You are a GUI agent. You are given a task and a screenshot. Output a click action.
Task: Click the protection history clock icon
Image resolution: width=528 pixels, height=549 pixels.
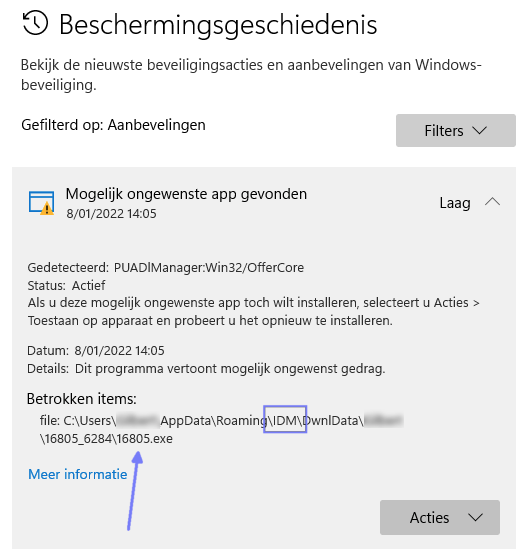[35, 23]
